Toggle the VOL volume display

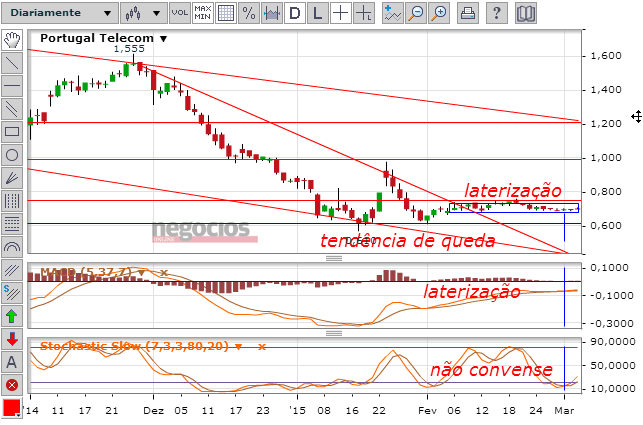(x=180, y=13)
